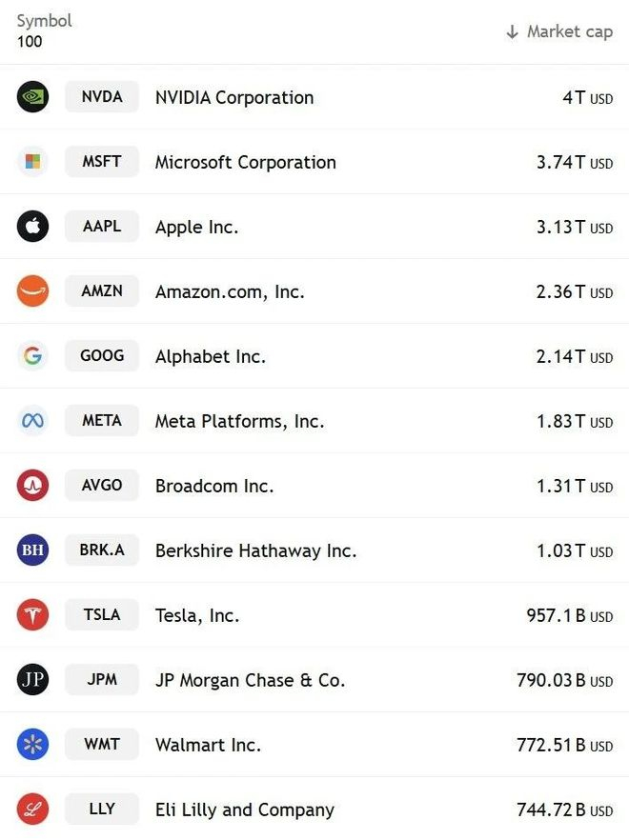
Task: Click the Symbol column header
Action: coord(44,21)
